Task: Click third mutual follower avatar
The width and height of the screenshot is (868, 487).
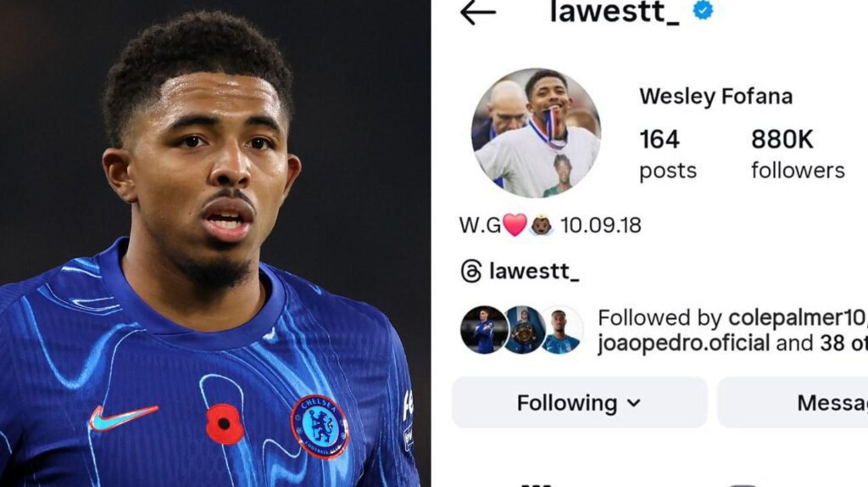Action: click(x=561, y=330)
